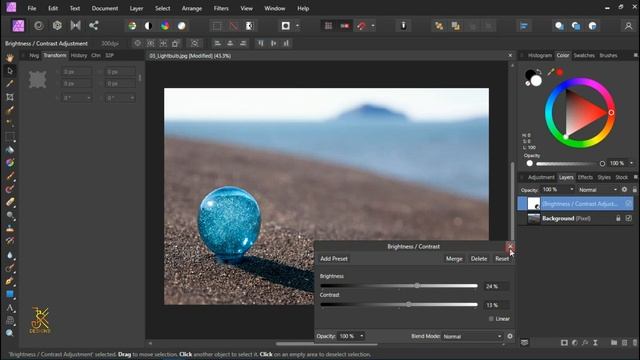This screenshot has height=360, width=640.
Task: Select the View hand tool
Action: point(10,58)
